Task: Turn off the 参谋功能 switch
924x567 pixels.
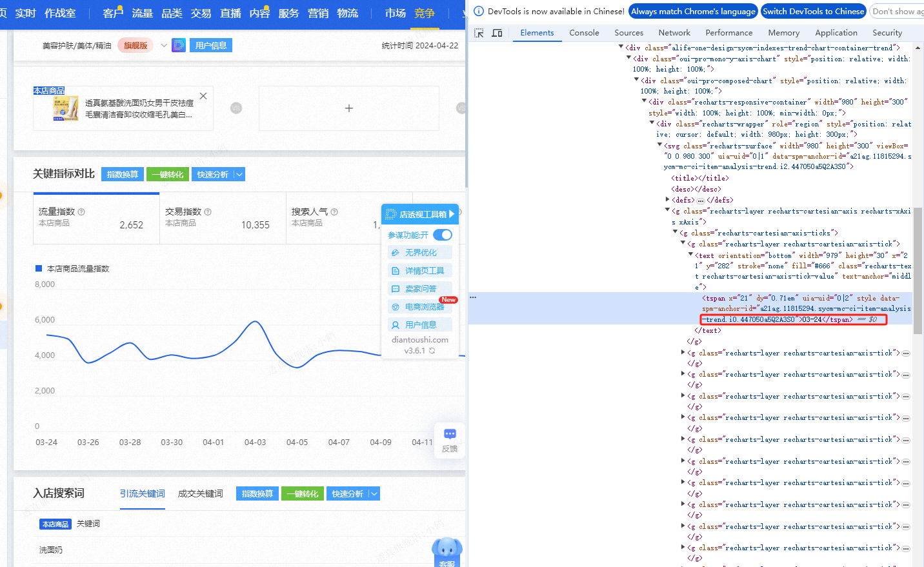Action: 443,235
